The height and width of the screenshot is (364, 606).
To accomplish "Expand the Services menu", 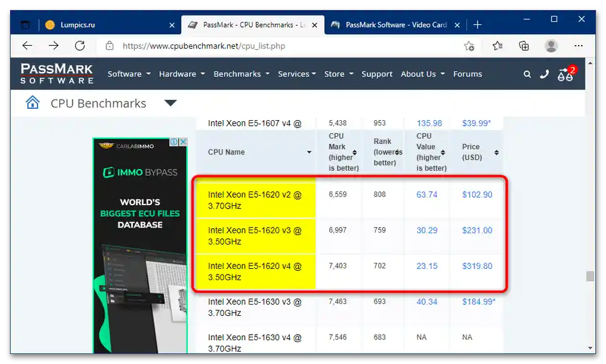I will click(x=297, y=74).
